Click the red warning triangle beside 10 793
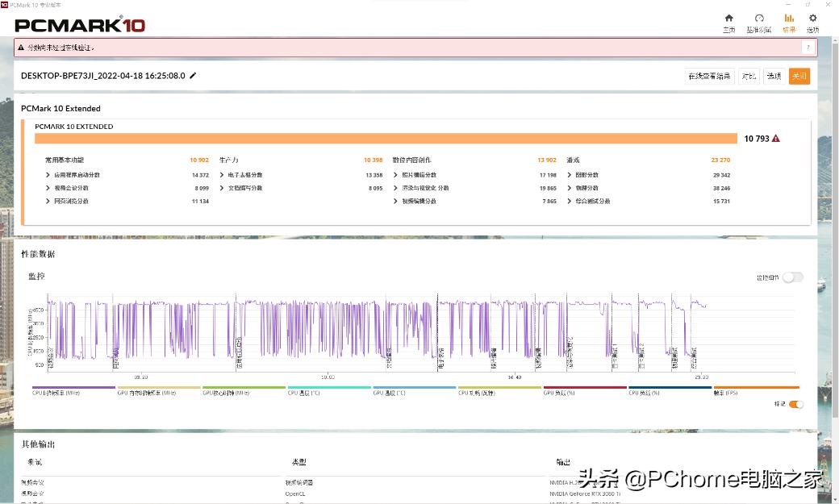The width and height of the screenshot is (839, 504). pyautogui.click(x=776, y=139)
